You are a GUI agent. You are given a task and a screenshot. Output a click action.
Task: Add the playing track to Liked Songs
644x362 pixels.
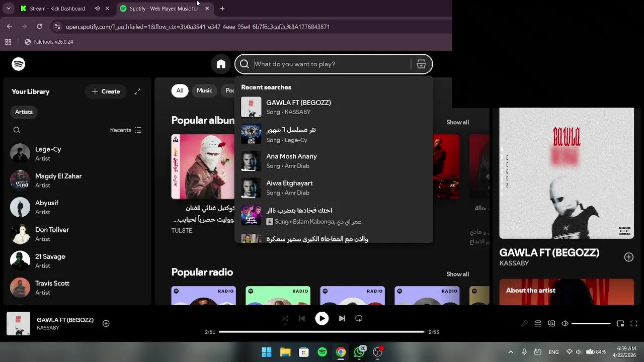tap(106, 323)
